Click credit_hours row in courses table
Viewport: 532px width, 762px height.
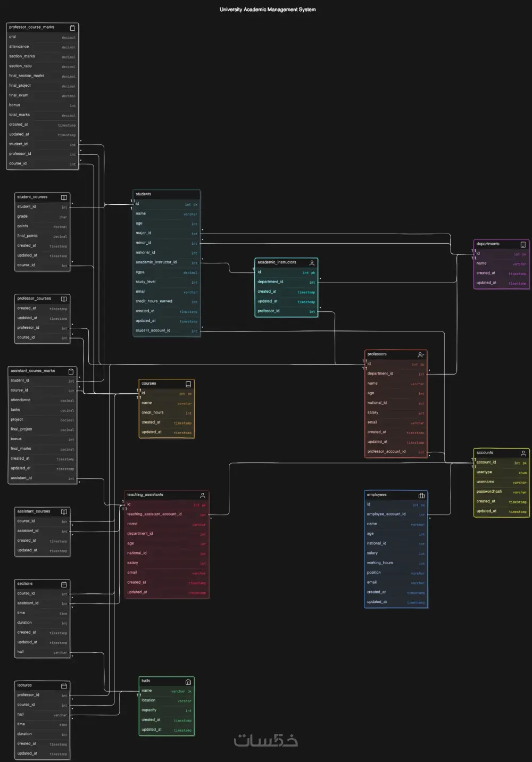pos(167,413)
